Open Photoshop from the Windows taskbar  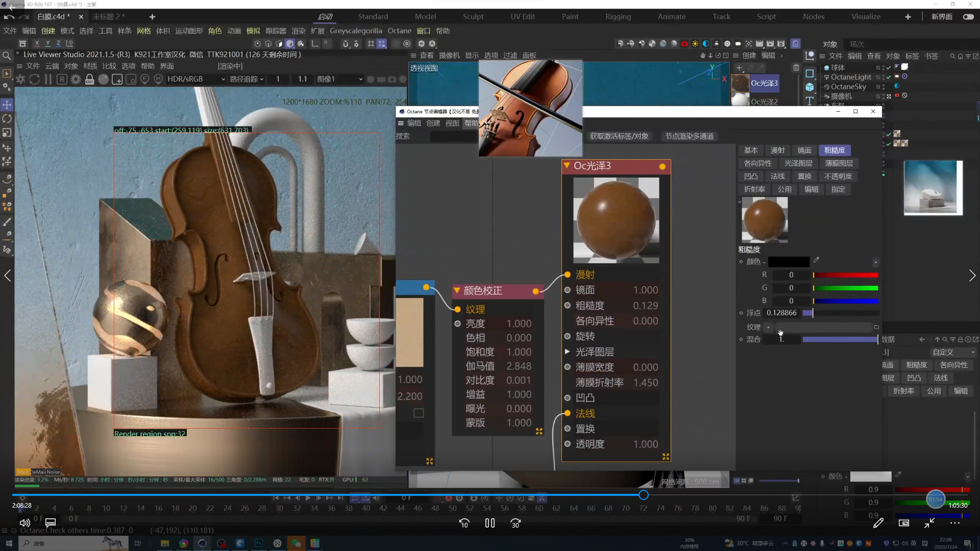259,543
